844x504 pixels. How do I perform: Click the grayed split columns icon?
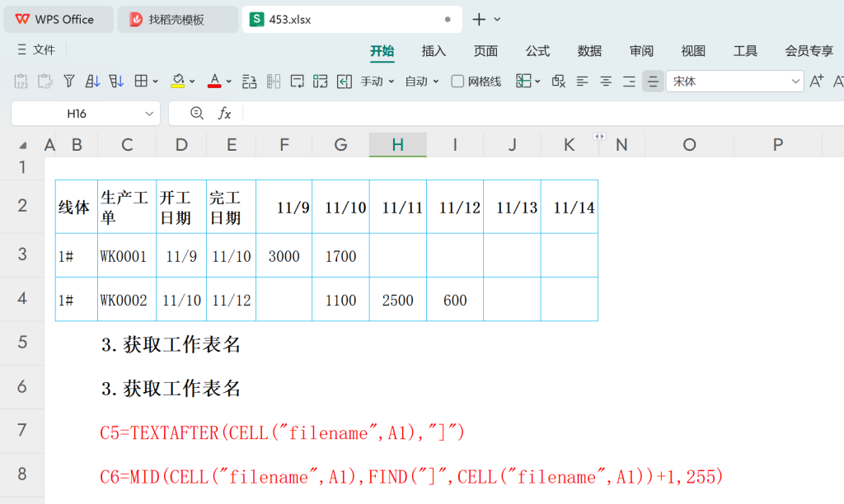[x=274, y=82]
